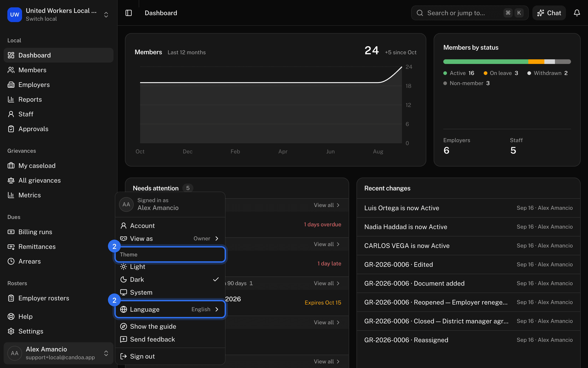Go to Employer rosters in sidebar

(59, 298)
